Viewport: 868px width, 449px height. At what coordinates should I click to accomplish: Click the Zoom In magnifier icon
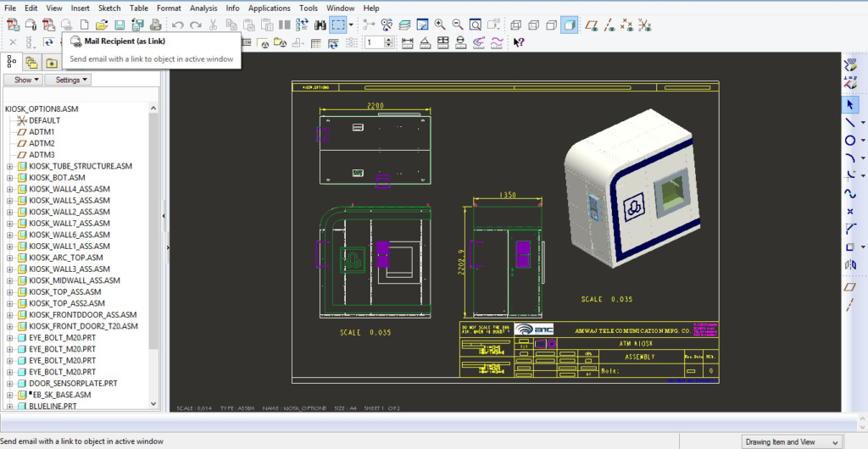[x=440, y=25]
